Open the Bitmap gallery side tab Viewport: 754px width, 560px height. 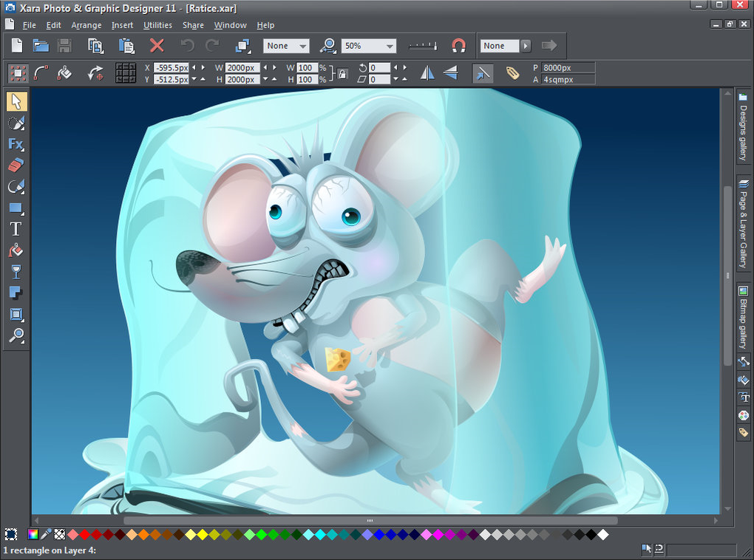coord(743,318)
